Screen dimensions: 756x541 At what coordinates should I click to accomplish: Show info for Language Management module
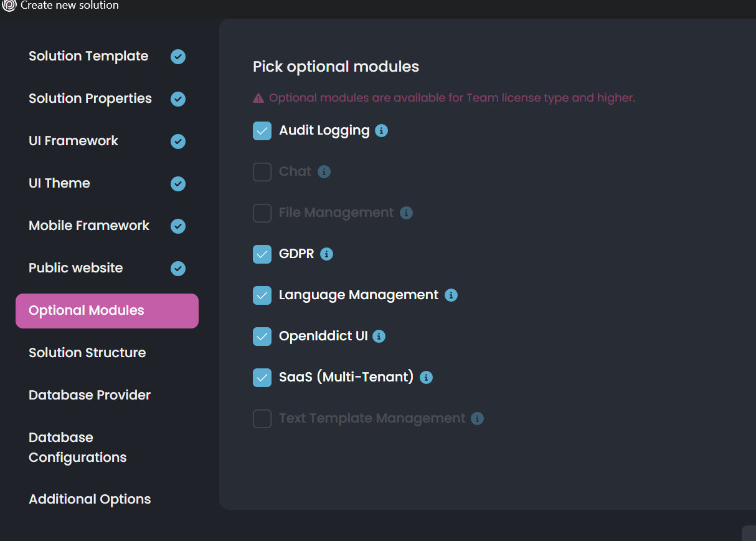[451, 295]
